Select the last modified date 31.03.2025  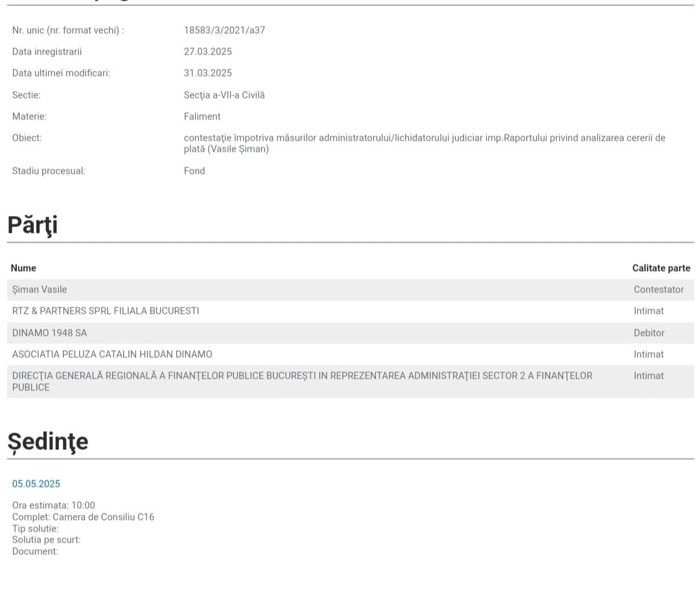tap(207, 73)
